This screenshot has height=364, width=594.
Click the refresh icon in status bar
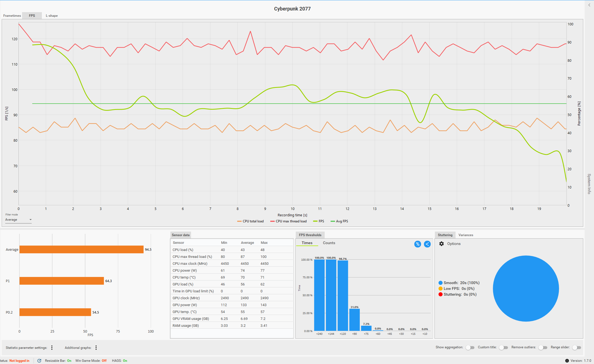pyautogui.click(x=39, y=361)
